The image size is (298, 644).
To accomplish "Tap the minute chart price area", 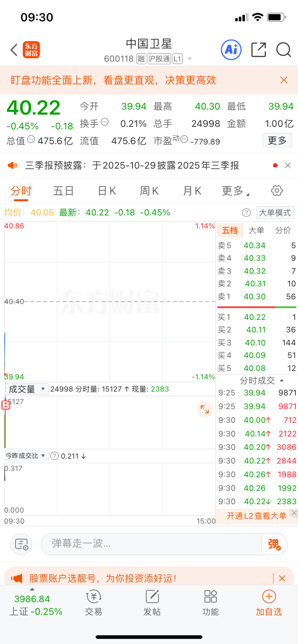I will coord(110,302).
